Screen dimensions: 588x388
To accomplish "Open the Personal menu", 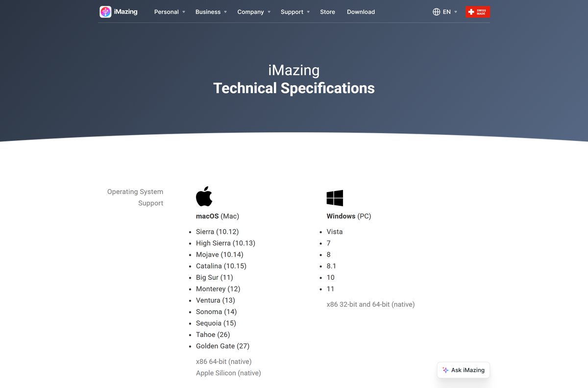I will pyautogui.click(x=167, y=12).
